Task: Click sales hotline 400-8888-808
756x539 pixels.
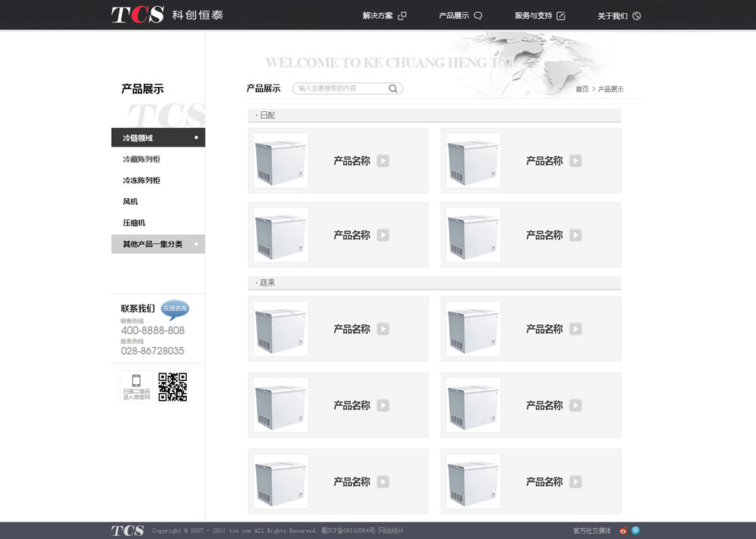Action: coord(153,330)
